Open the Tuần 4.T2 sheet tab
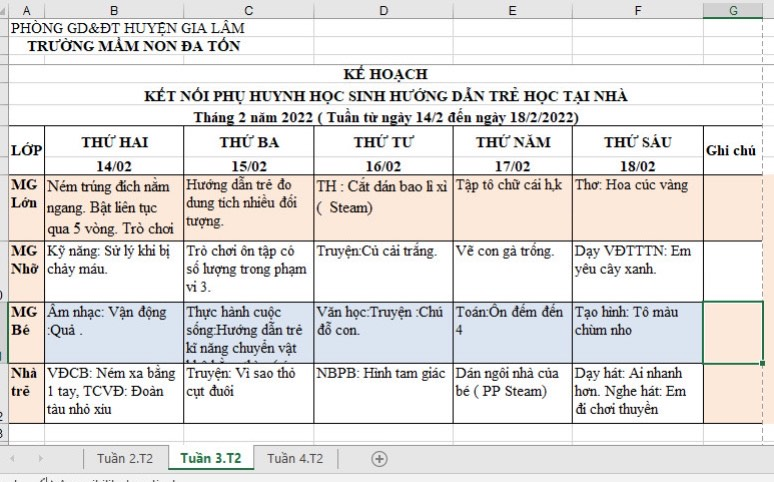The image size is (774, 482). click(x=295, y=459)
